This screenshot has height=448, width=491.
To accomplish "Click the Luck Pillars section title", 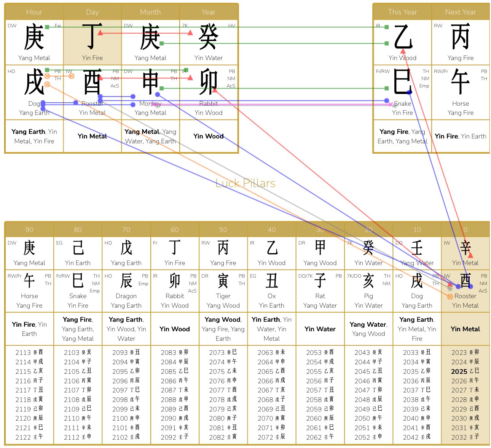I will pyautogui.click(x=245, y=183).
